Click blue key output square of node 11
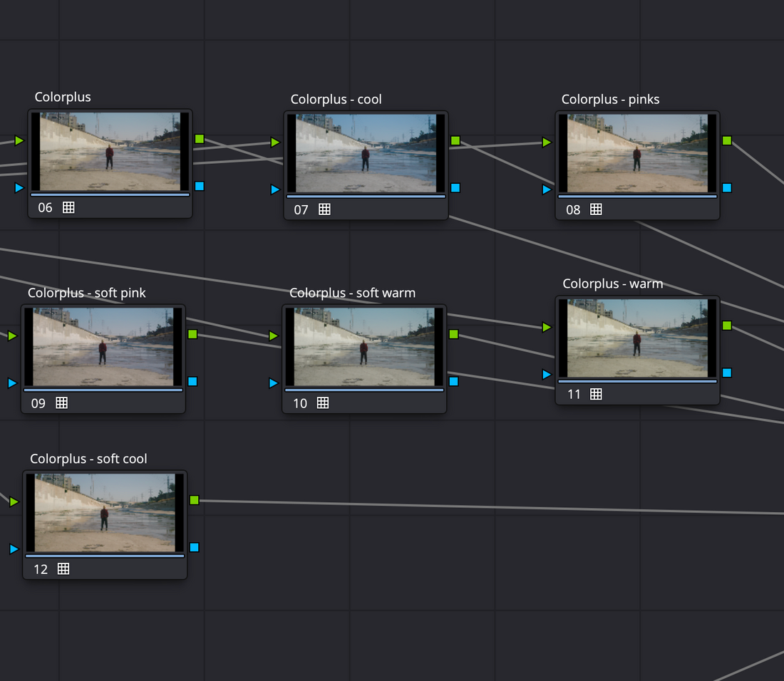This screenshot has height=681, width=784. [727, 373]
